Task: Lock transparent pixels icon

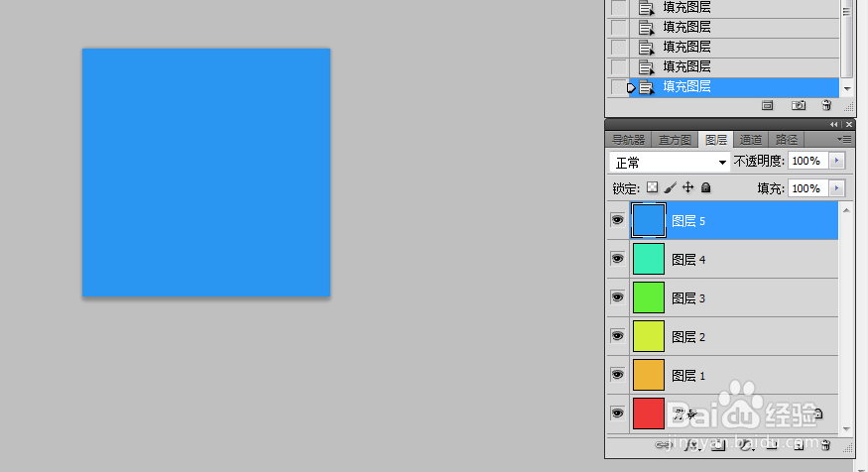Action: coord(653,187)
